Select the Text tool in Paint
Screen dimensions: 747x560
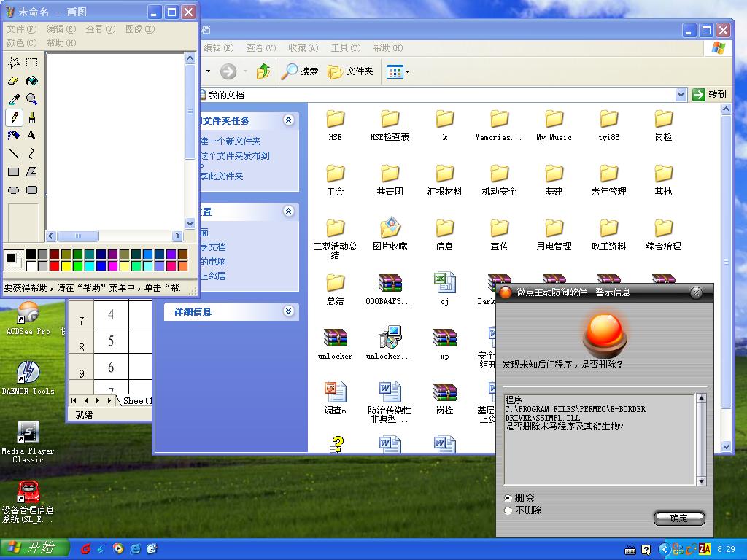(x=32, y=135)
